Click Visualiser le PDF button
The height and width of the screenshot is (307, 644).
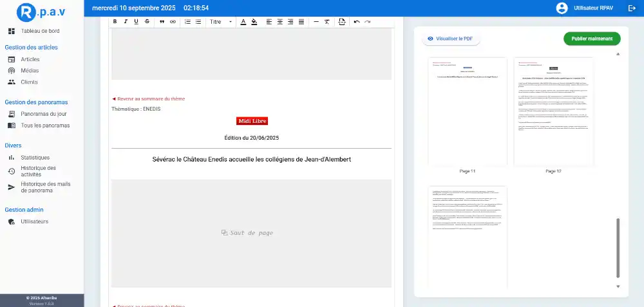click(451, 39)
